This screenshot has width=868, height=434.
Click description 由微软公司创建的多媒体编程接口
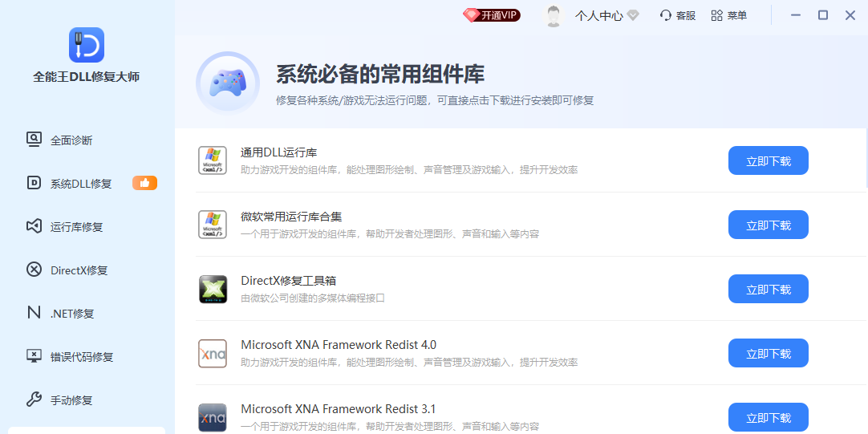313,298
